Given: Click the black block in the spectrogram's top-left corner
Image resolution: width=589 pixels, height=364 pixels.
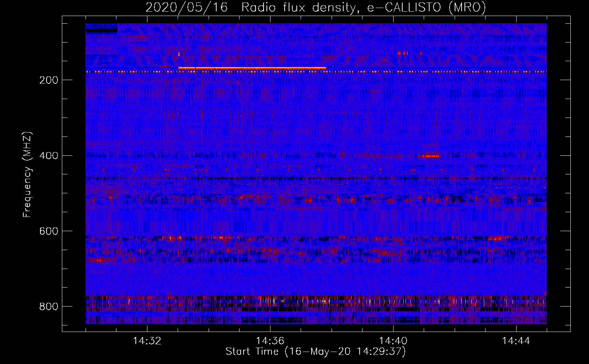Looking at the screenshot, I should click(x=102, y=31).
